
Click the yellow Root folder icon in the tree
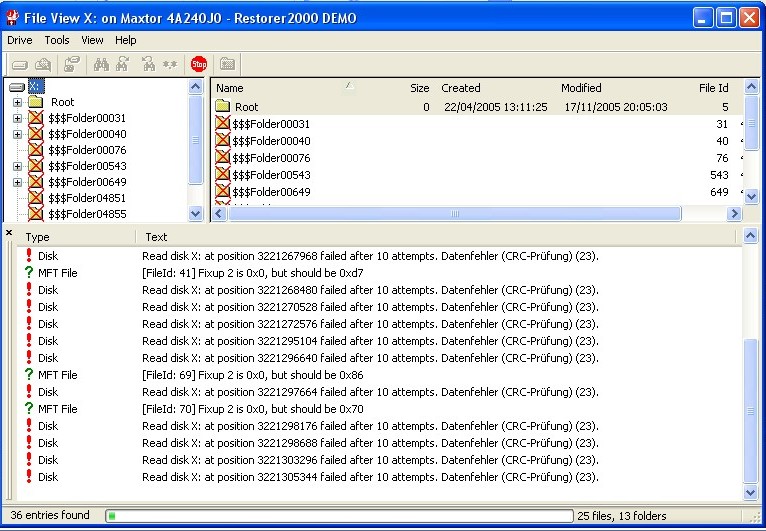coord(36,102)
